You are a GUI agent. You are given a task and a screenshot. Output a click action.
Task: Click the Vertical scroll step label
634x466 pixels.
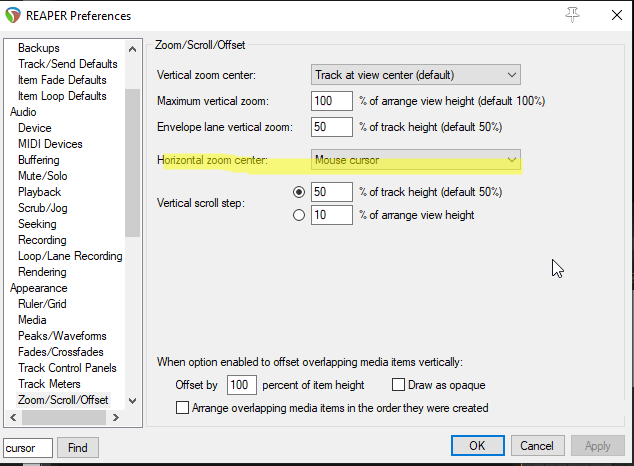[201, 203]
